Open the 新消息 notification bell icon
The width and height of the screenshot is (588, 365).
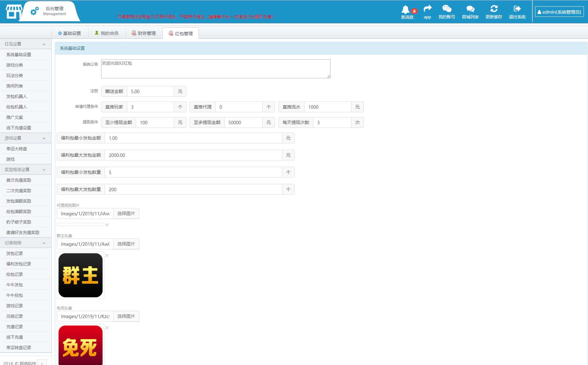(x=406, y=10)
